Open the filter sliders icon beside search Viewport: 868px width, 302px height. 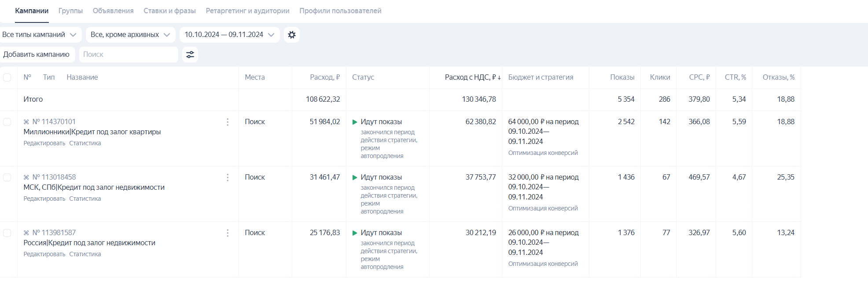pyautogui.click(x=190, y=55)
